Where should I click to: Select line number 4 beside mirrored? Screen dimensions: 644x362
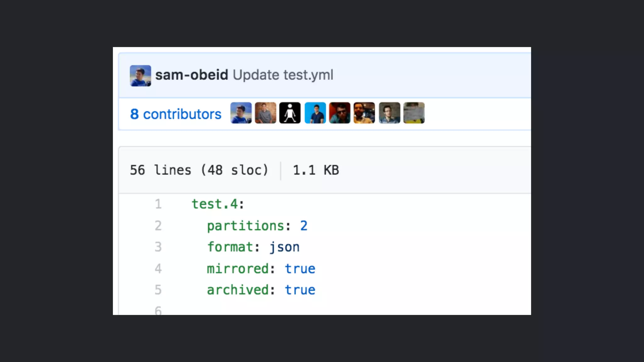[x=158, y=269]
